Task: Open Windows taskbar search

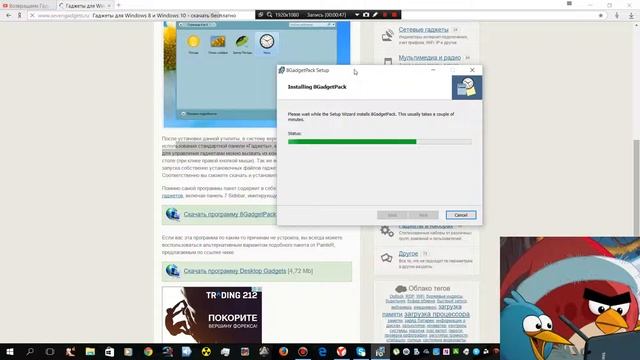Action: [30, 351]
